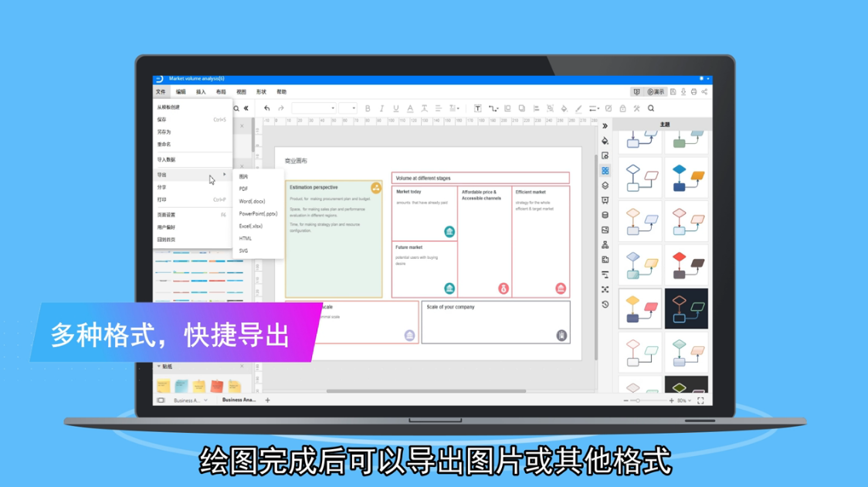Screen dimensions: 868x487
Task: Collapse the 贴纸 library section
Action: click(x=159, y=366)
